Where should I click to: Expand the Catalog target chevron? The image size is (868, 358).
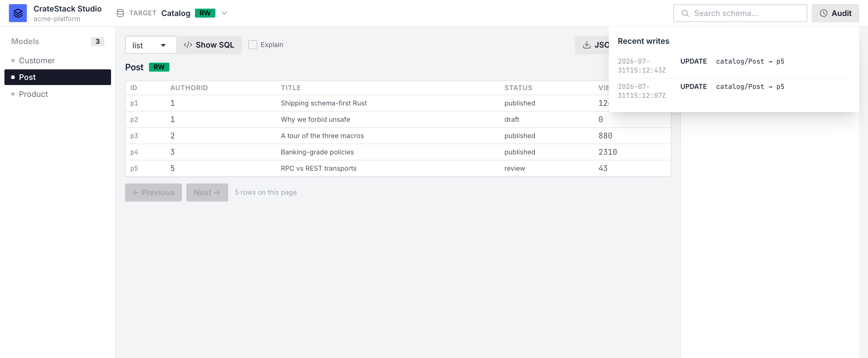coord(224,13)
